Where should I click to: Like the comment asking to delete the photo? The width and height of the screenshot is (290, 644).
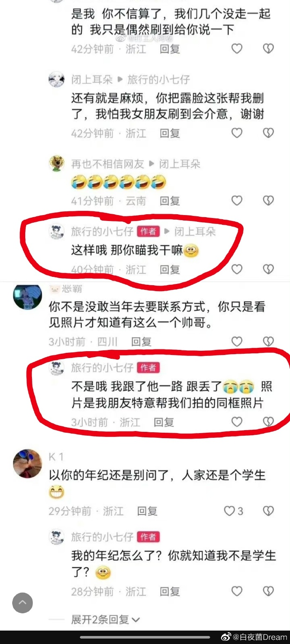(x=237, y=133)
